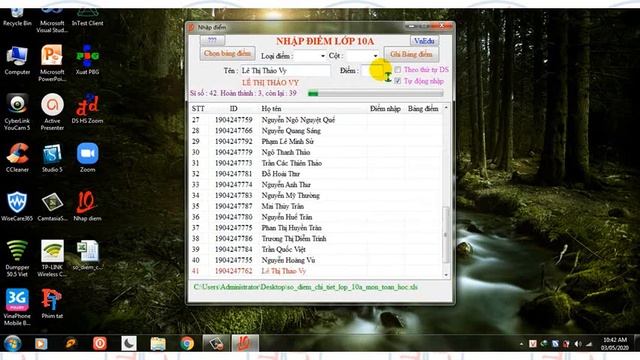
Task: Launch CyberLink YouCam 5
Action: (x=17, y=112)
